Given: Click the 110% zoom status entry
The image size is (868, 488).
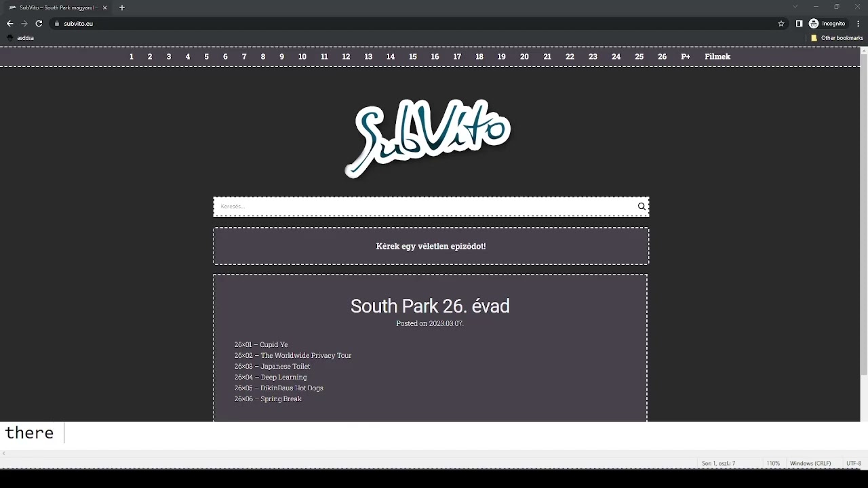Looking at the screenshot, I should click(773, 464).
